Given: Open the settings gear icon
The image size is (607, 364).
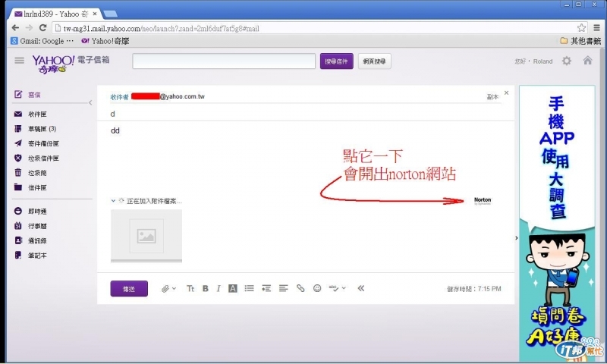Looking at the screenshot, I should (567, 61).
